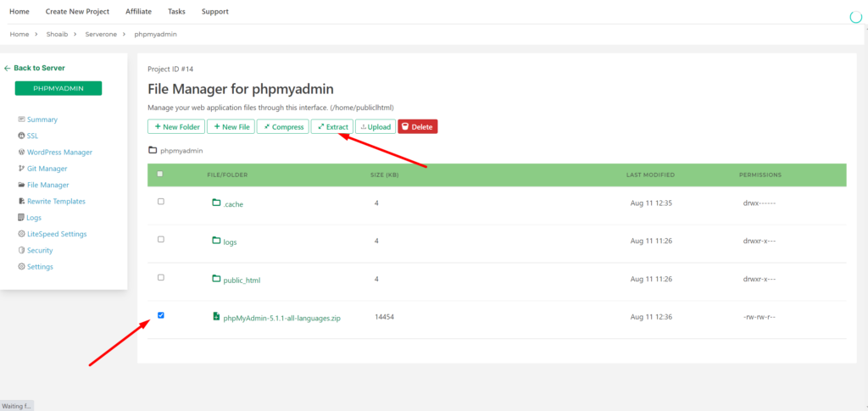Click the New Folder button
This screenshot has height=411, width=868.
[176, 126]
